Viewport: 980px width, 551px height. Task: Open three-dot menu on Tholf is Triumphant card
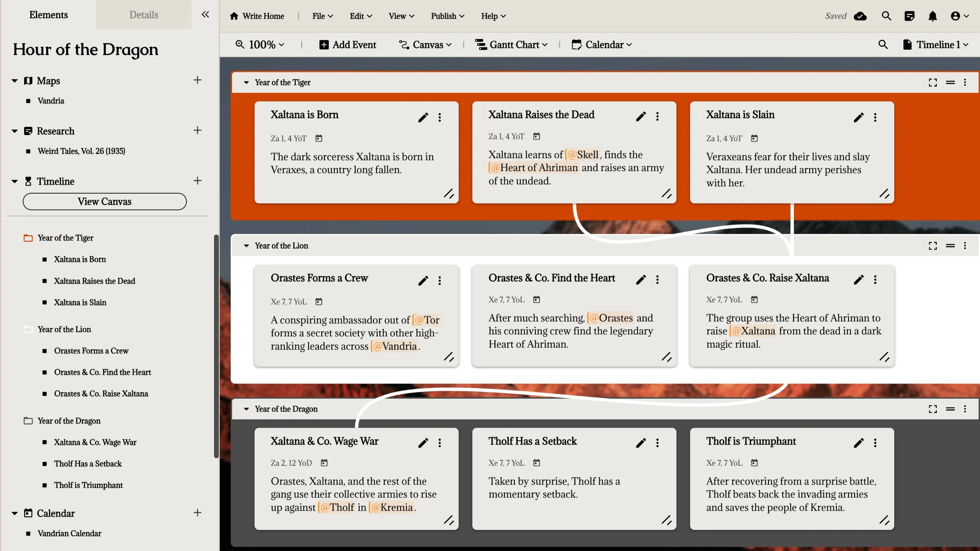tap(875, 443)
